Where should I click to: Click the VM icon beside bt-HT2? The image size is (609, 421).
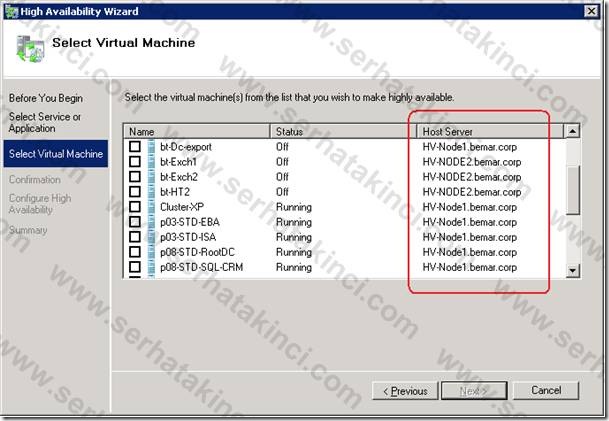tap(151, 191)
